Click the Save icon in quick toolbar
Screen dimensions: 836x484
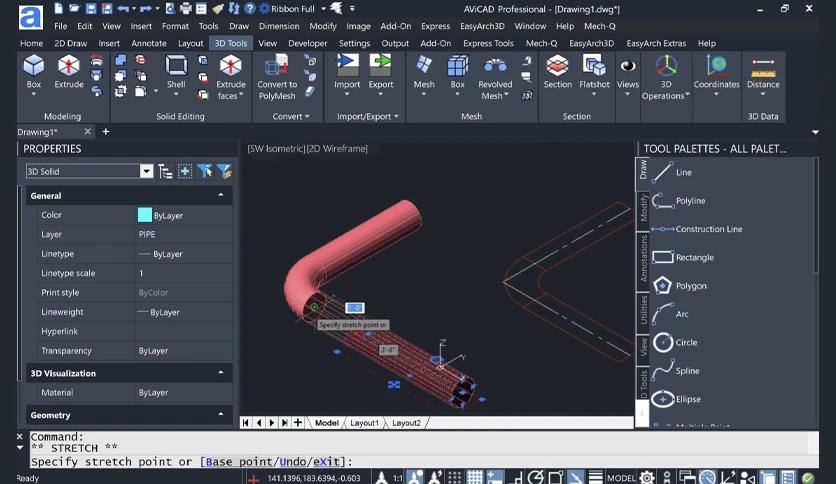coord(91,9)
